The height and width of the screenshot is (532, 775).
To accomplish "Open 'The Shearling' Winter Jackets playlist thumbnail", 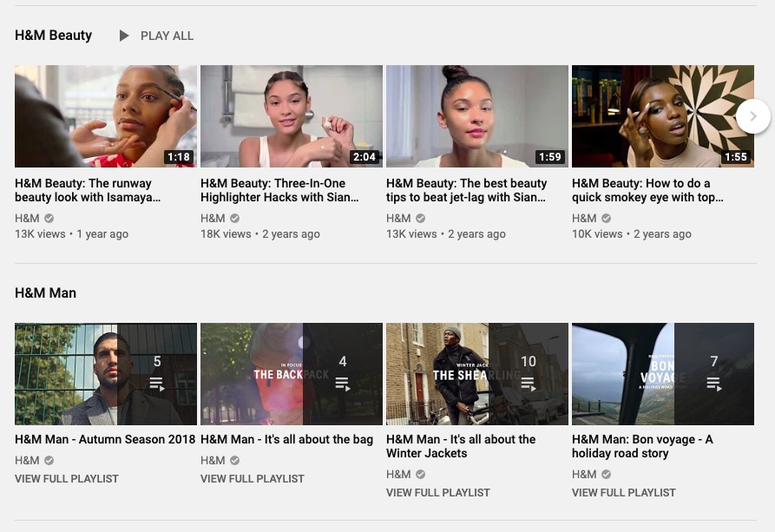I will [477, 374].
